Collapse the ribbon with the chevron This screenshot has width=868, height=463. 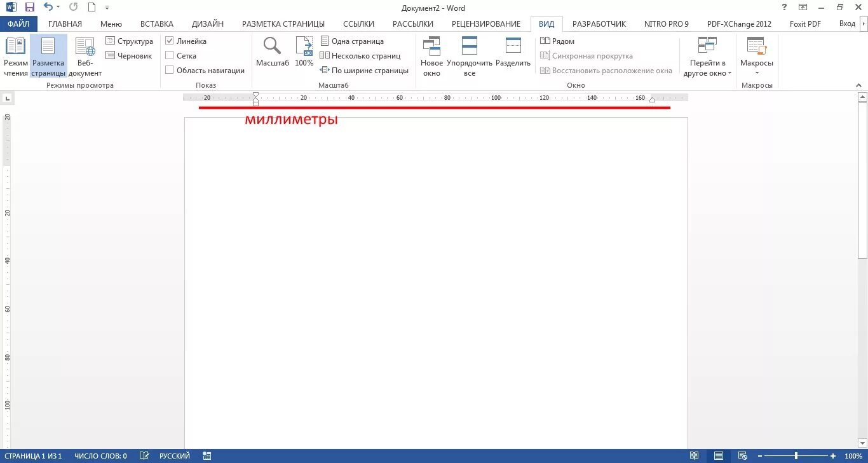pyautogui.click(x=858, y=85)
